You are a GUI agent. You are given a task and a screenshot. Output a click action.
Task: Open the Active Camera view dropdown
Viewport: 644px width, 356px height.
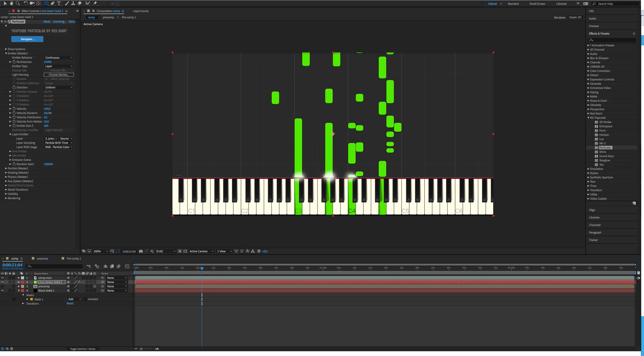pyautogui.click(x=202, y=251)
